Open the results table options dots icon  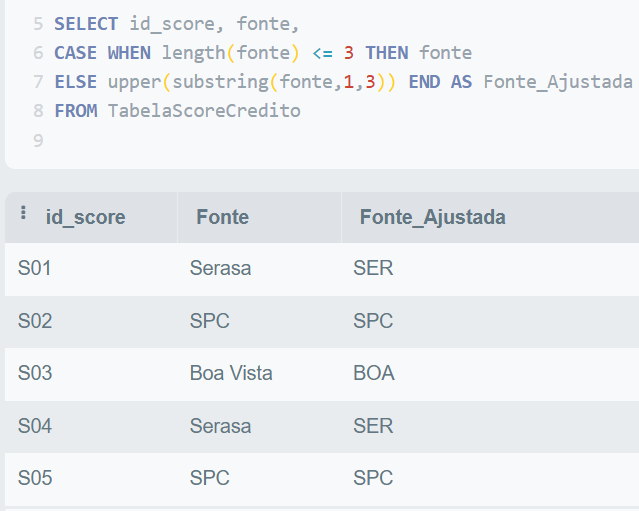coord(23,213)
